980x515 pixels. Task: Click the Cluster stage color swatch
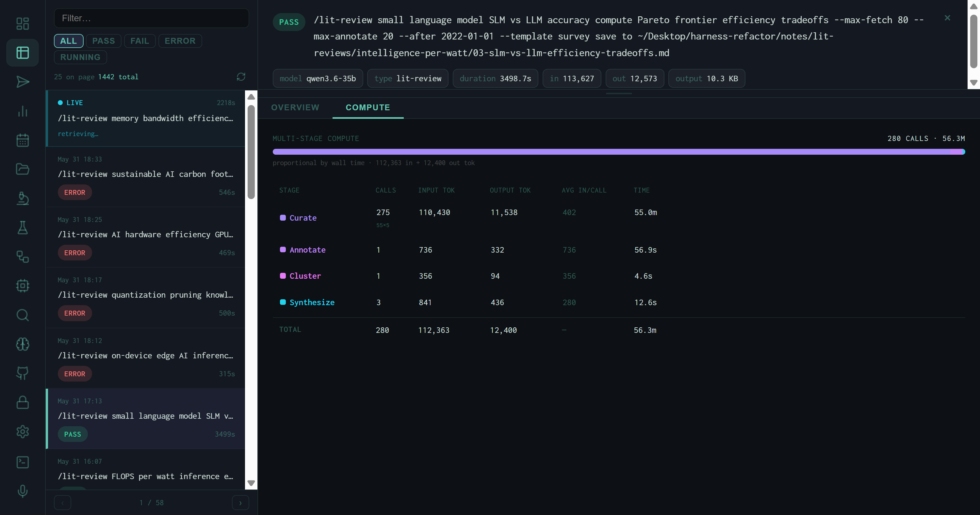283,276
